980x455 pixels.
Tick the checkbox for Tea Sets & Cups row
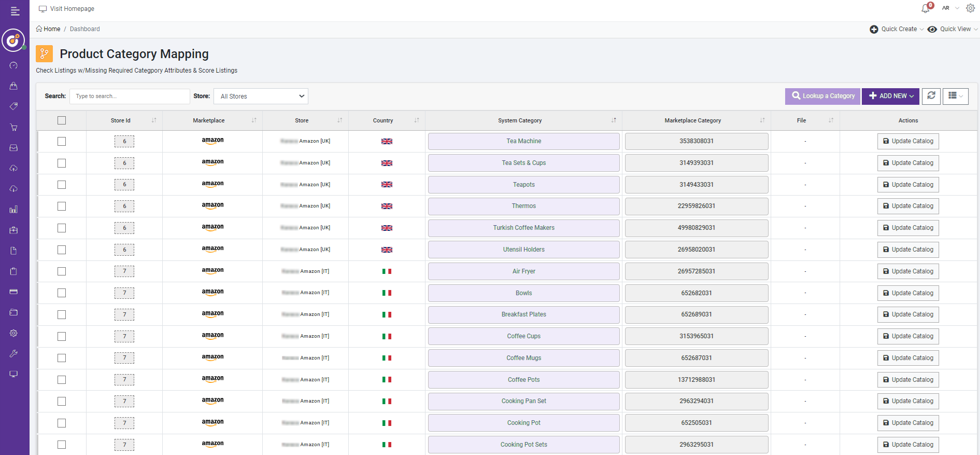point(62,163)
